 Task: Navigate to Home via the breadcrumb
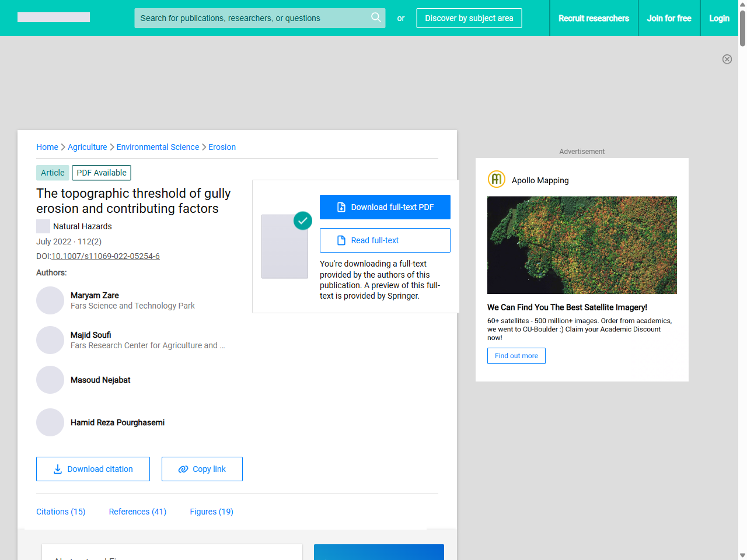coord(47,147)
